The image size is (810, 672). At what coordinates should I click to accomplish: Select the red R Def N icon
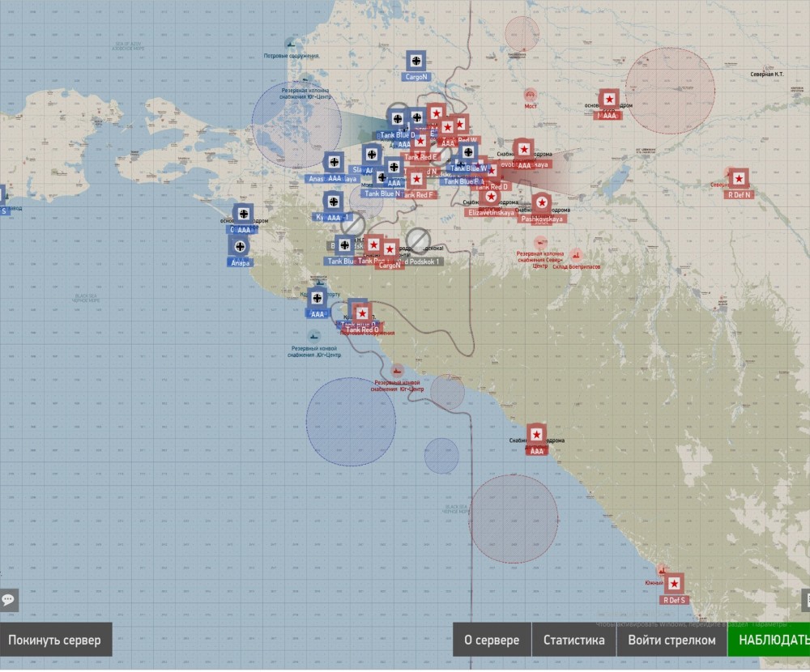(739, 179)
